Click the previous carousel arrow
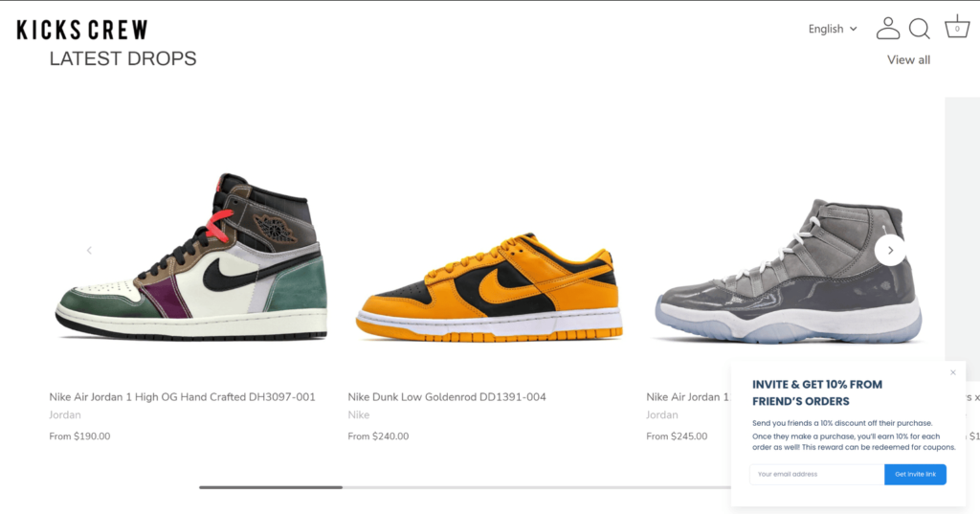 (x=89, y=250)
